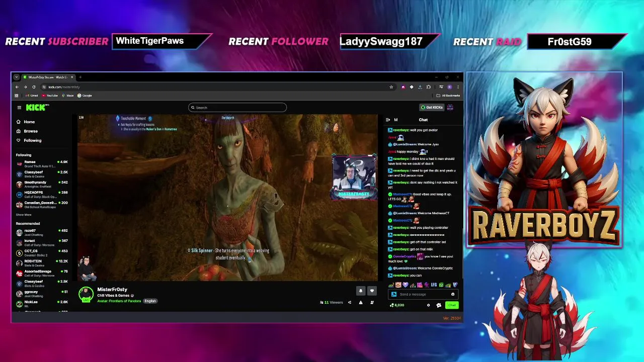Click the green Chat send button
Viewport: 644px width, 362px height.
(x=451, y=305)
